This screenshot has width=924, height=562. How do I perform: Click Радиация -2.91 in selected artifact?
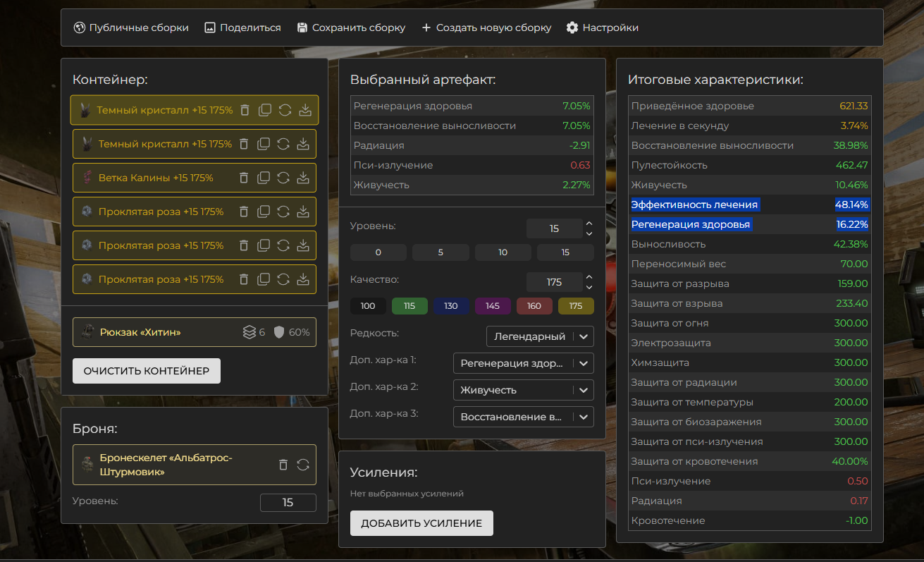point(472,145)
